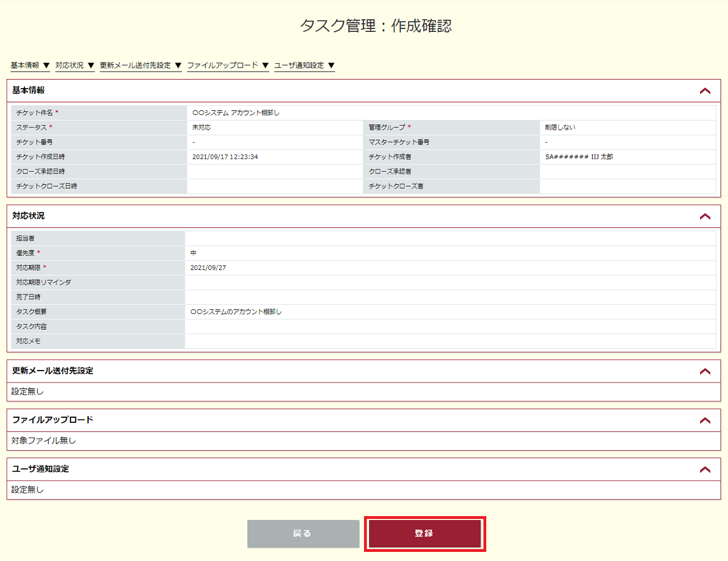Click the 管理グループ value 制限しない
Screen dimensions: 728x561
(560, 127)
